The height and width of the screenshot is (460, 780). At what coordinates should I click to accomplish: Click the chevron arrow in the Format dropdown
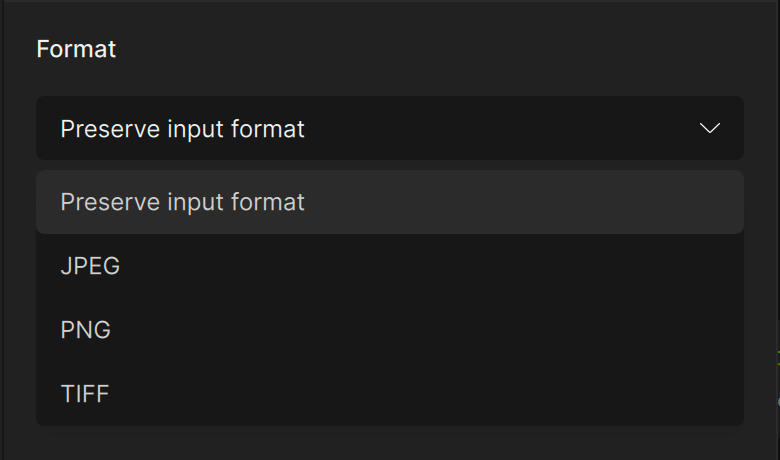709,128
